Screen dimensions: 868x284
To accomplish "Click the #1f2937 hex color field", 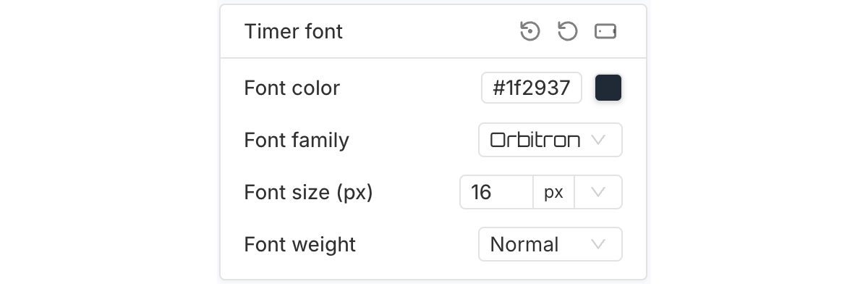I will pos(532,88).
